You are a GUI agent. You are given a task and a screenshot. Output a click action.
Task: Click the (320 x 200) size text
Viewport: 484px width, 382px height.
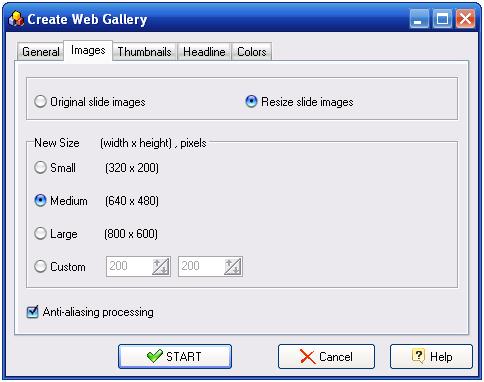132,168
